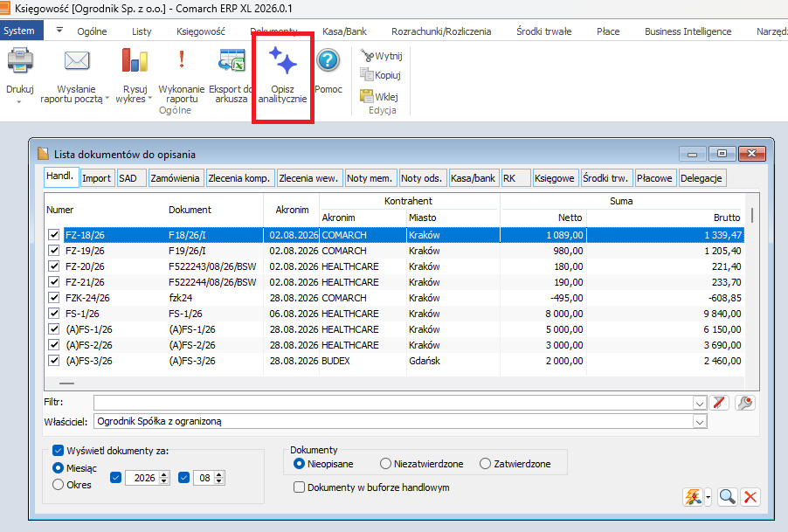Sort by the Brutto column header
788x532 pixels.
click(x=727, y=218)
